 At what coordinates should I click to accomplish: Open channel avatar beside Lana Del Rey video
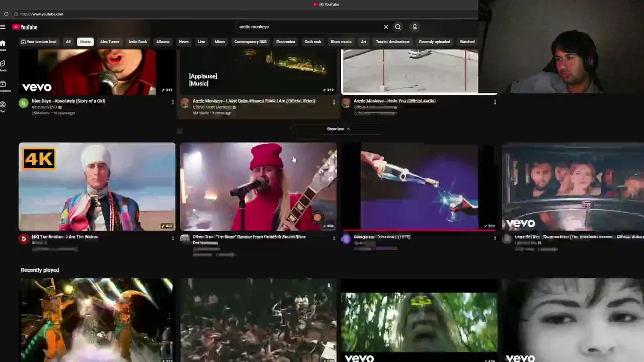507,239
